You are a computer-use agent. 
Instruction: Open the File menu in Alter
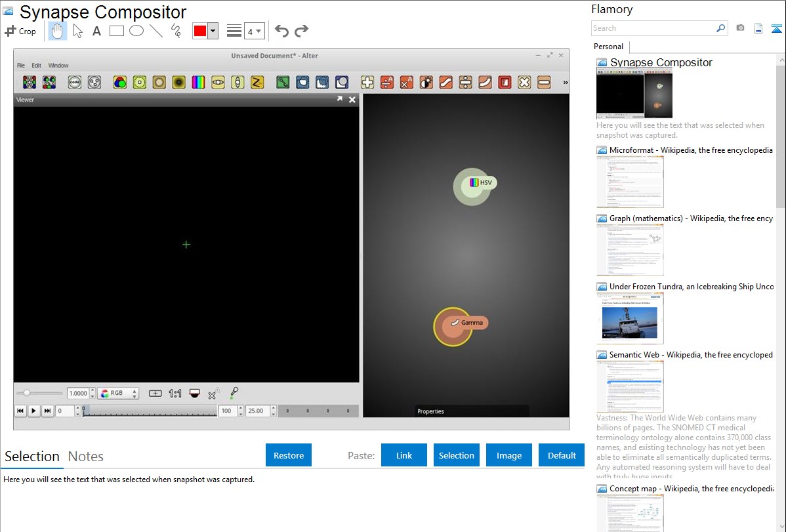[x=21, y=65]
